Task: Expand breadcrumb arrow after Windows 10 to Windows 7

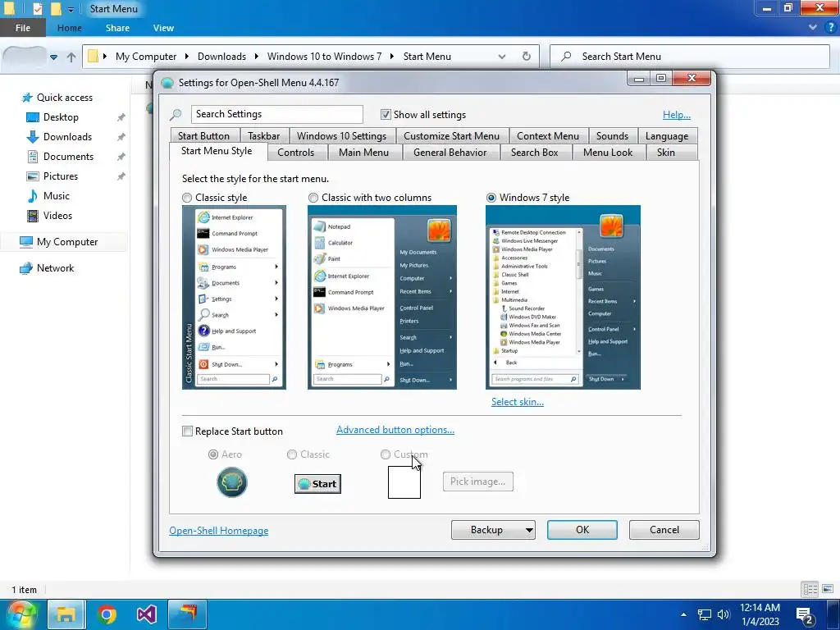Action: point(392,57)
